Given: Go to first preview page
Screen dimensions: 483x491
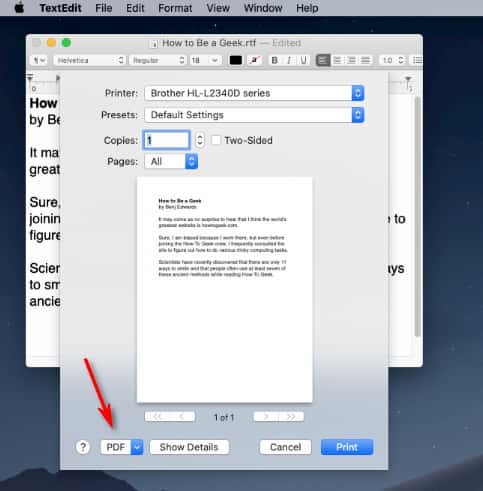Looking at the screenshot, I should [157, 417].
